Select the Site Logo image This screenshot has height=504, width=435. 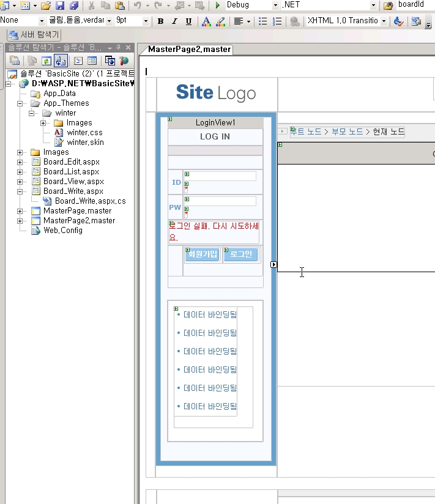point(216,93)
